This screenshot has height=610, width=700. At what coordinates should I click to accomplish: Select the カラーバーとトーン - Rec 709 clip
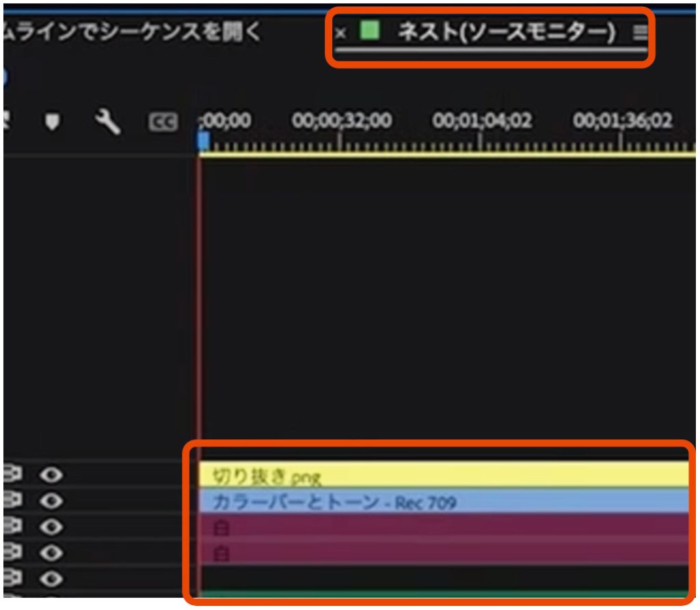(444, 502)
